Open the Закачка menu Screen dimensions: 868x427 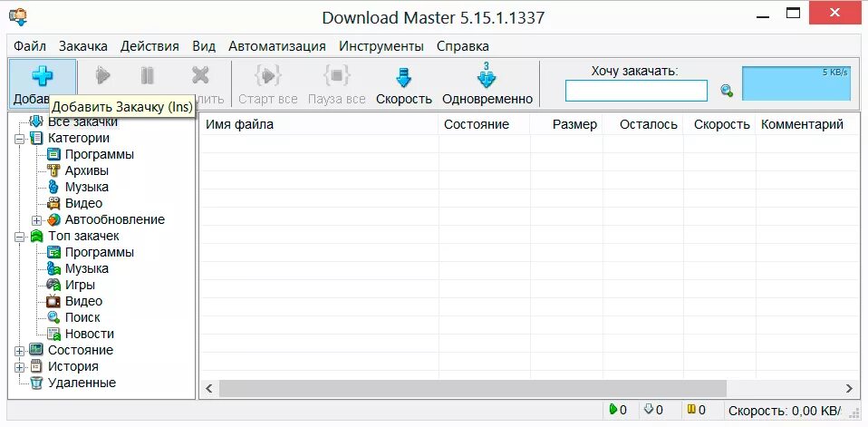point(83,46)
